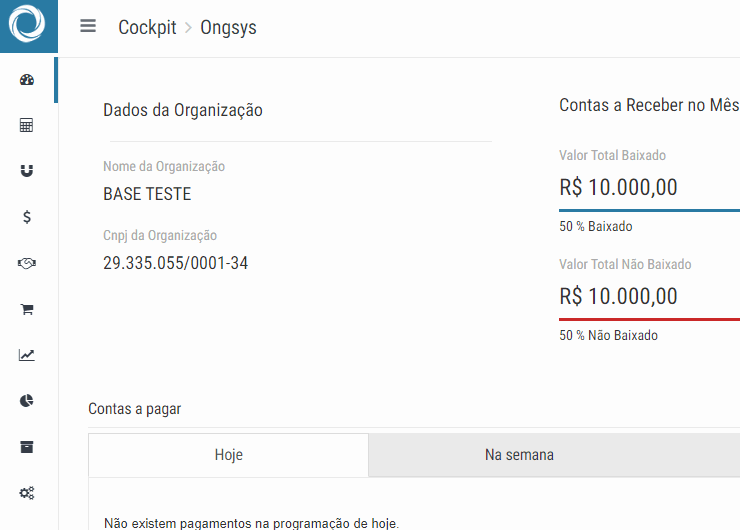Click the 50 % Baixado label
The width and height of the screenshot is (740, 530).
[596, 226]
